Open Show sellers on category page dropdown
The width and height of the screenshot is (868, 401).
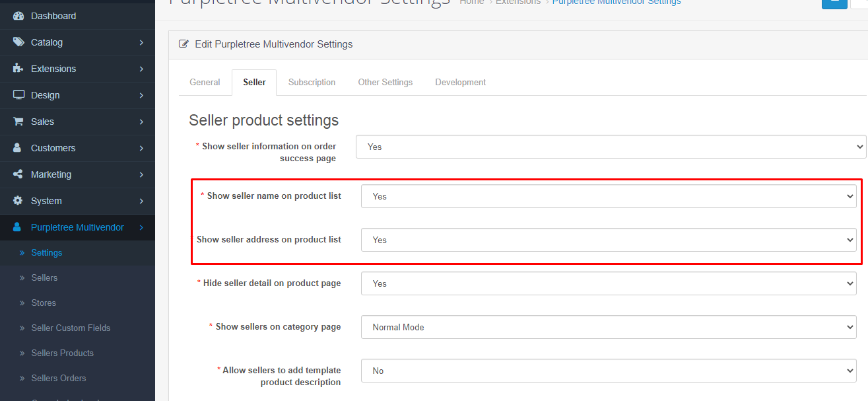click(x=609, y=327)
